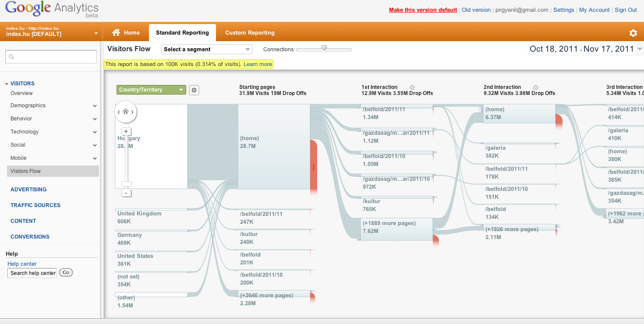This screenshot has height=324, width=644.
Task: Switch to Old version link
Action: [x=476, y=10]
